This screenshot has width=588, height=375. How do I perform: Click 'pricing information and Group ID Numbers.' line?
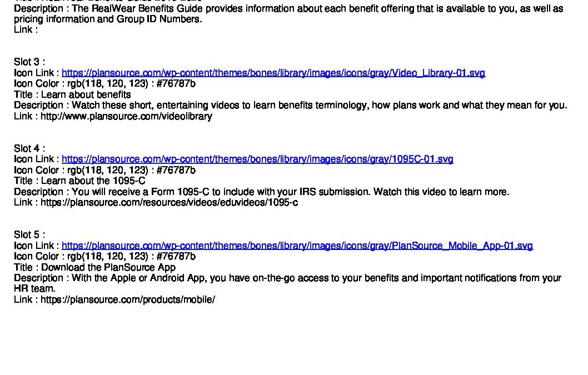[108, 19]
